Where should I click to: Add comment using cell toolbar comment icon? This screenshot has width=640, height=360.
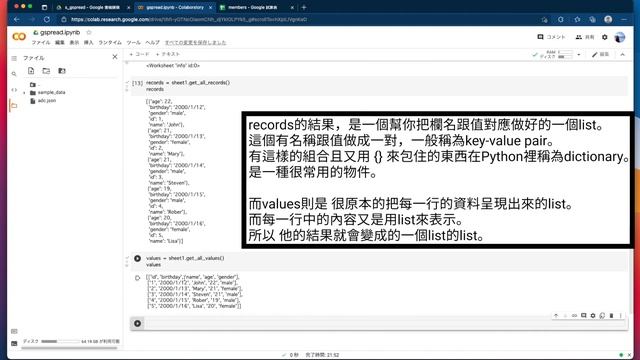[x=584, y=316]
